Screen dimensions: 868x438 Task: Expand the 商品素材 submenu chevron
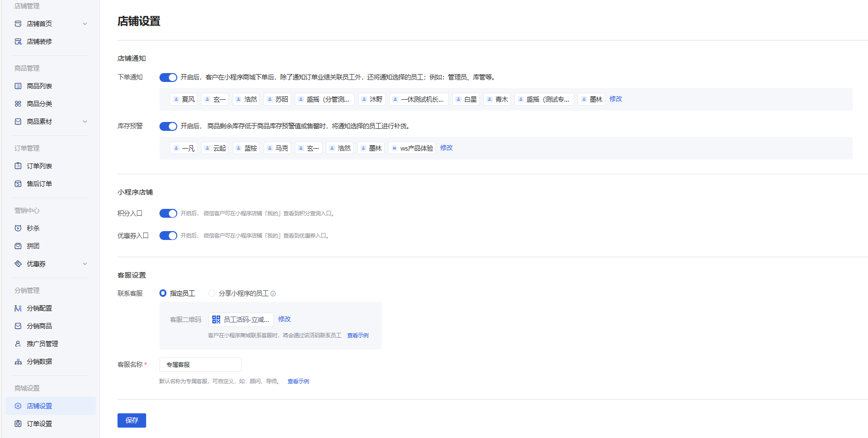(x=85, y=121)
